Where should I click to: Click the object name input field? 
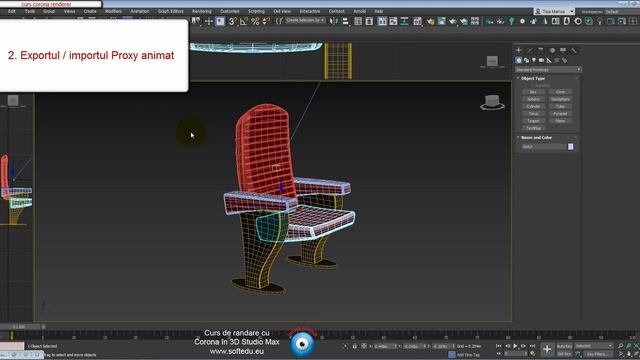point(544,147)
